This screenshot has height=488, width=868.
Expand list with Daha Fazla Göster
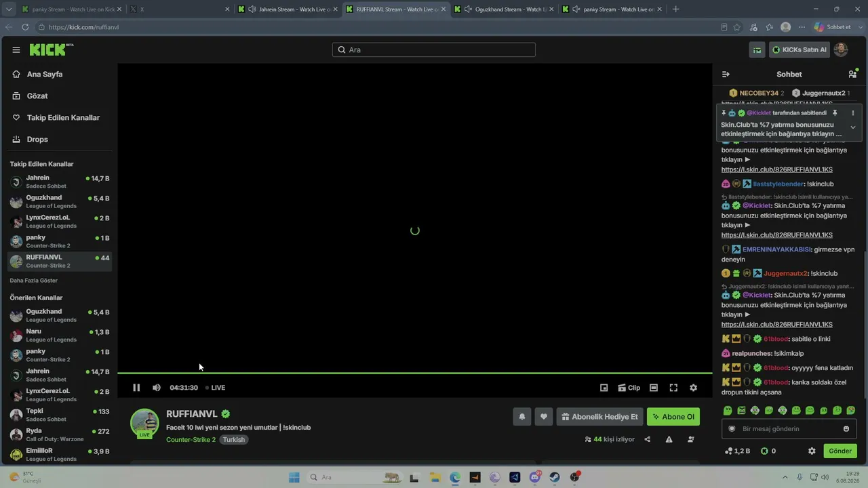point(34,280)
